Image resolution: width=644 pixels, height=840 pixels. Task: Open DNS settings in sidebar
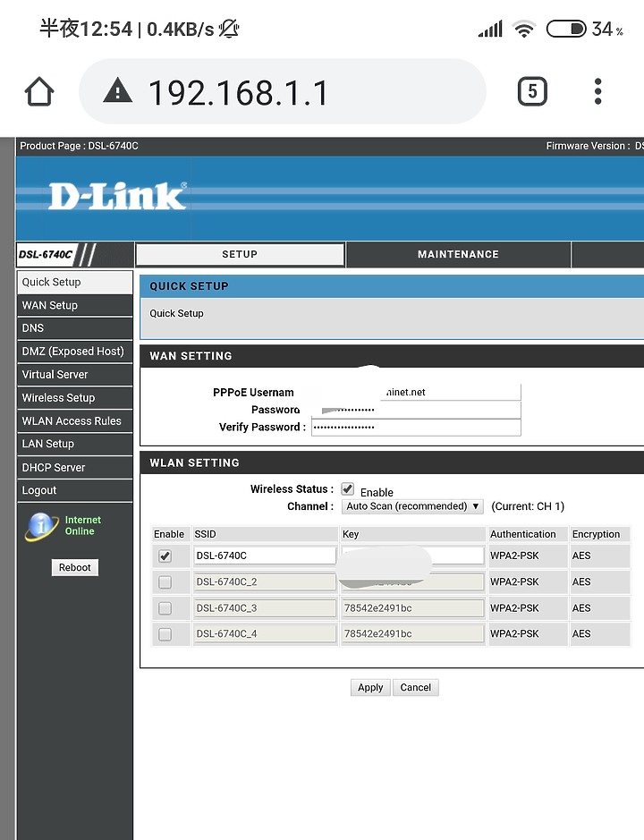(74, 328)
